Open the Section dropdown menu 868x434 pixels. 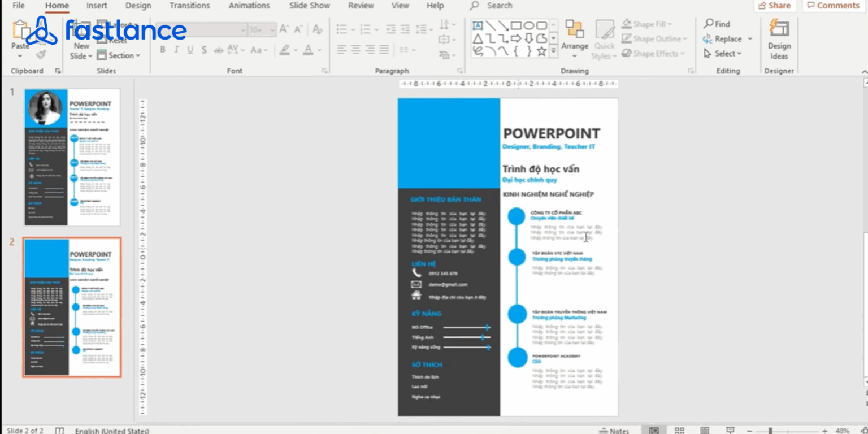coord(118,55)
